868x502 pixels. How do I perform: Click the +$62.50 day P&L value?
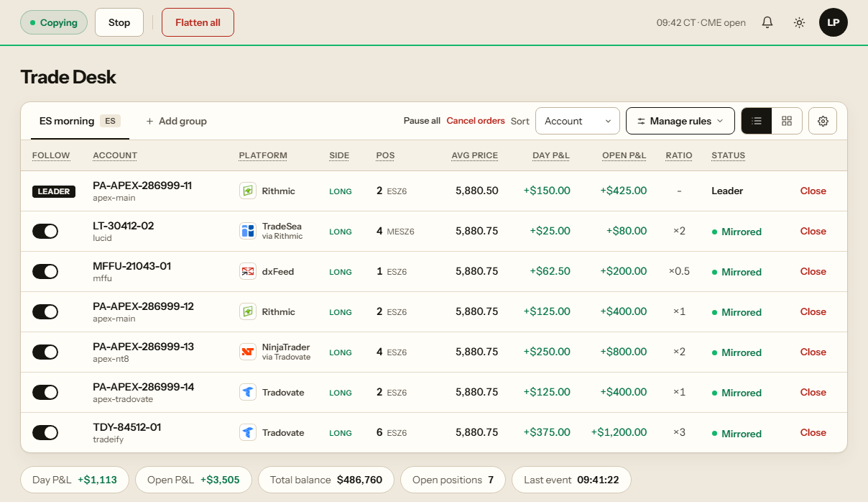pyautogui.click(x=550, y=271)
